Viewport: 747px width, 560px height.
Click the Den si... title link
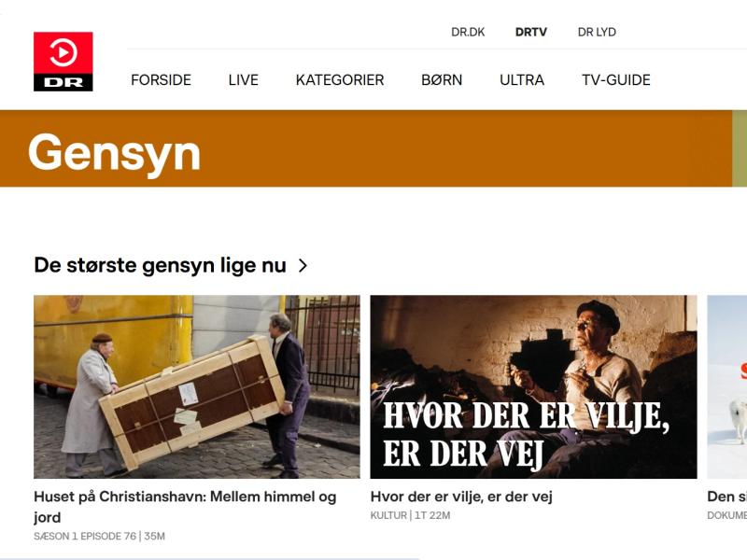point(727,497)
